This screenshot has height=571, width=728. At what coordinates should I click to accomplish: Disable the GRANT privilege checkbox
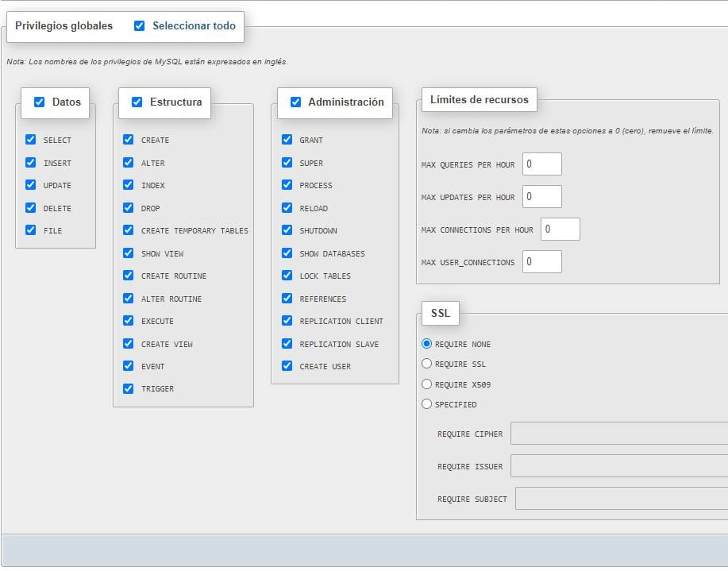tap(287, 139)
